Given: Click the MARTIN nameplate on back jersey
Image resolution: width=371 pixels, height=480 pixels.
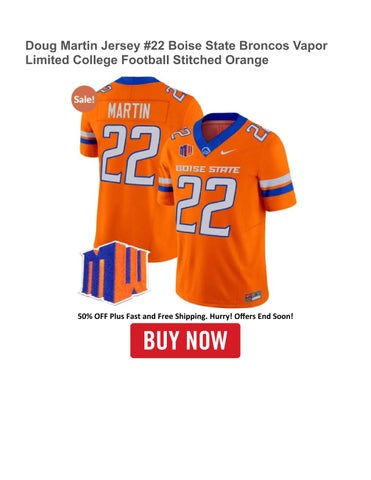Looking at the screenshot, I should [x=129, y=111].
